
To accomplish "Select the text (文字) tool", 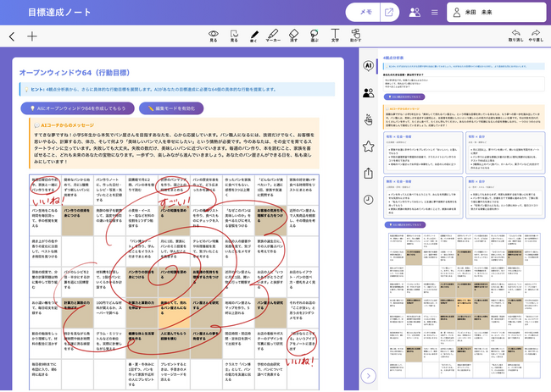I will tap(335, 36).
